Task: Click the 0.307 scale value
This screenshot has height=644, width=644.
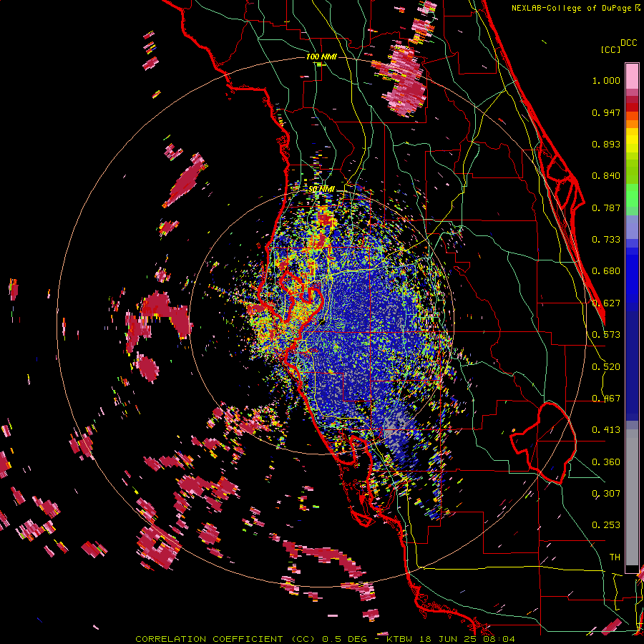Action: coord(606,494)
